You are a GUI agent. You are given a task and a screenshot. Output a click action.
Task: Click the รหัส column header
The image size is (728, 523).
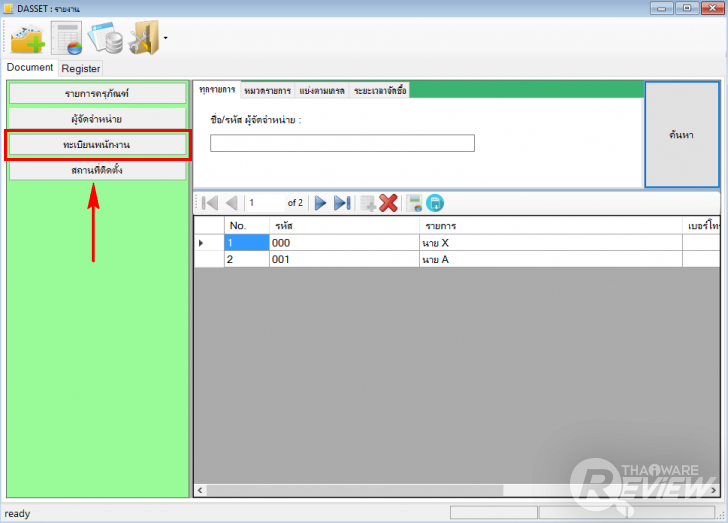pos(344,226)
